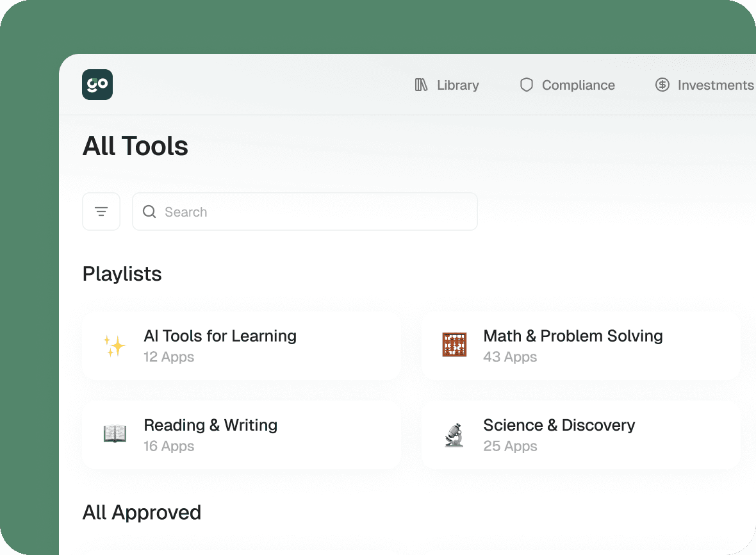Click the microscope Science icon
Screen dimensions: 756x555
[x=454, y=435]
